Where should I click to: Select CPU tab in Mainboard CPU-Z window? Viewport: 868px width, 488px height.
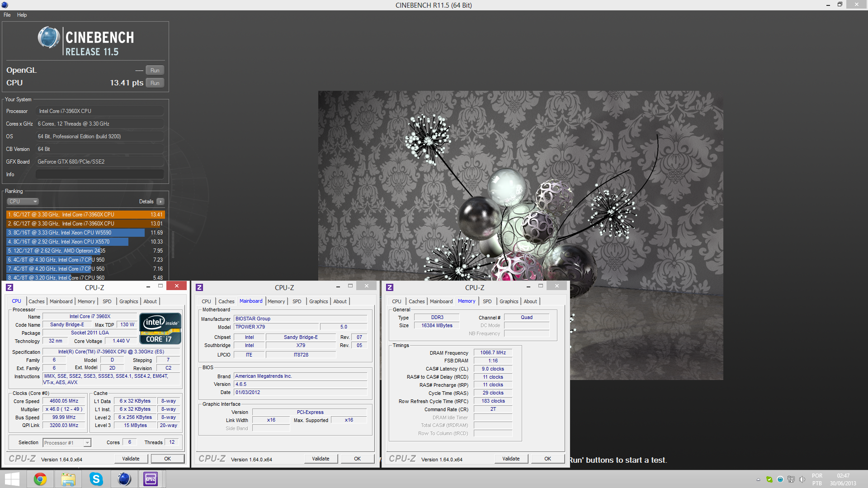207,301
